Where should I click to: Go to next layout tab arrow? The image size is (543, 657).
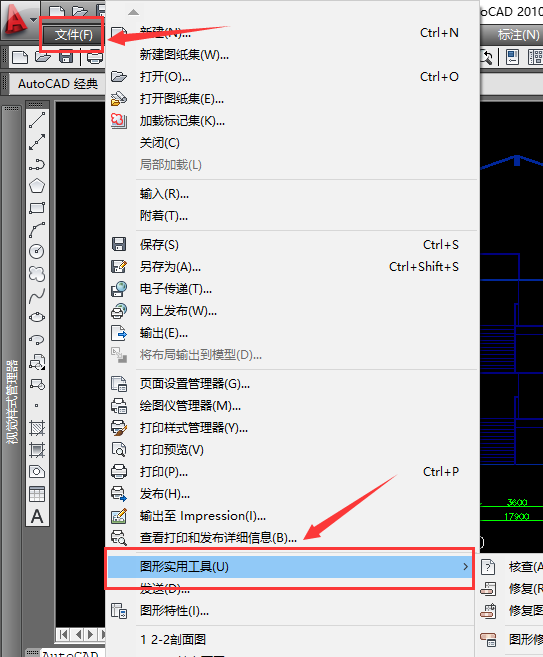click(90, 634)
